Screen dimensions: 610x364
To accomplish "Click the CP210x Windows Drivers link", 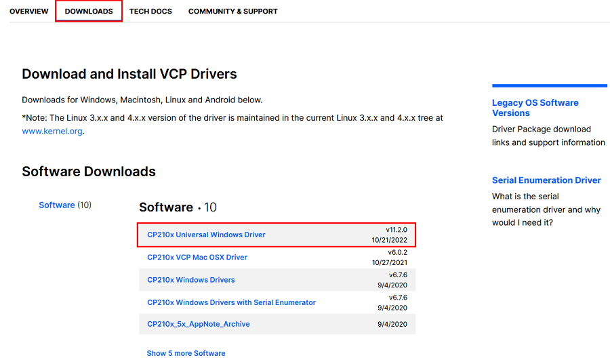I will tap(191, 280).
